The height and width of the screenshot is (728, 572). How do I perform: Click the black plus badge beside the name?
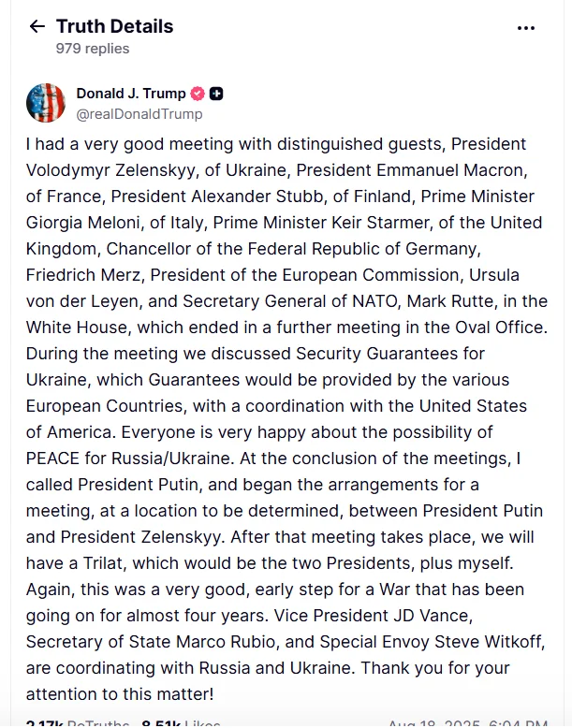(x=216, y=94)
